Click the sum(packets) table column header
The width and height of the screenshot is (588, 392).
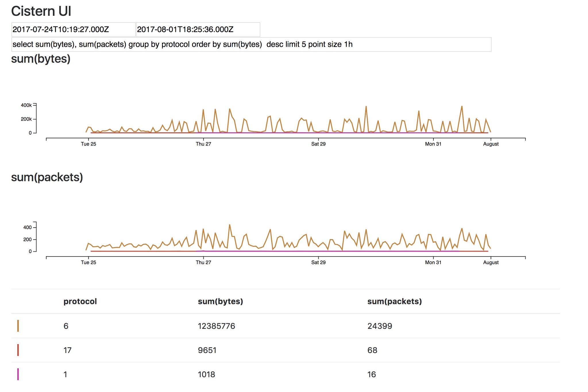(x=394, y=301)
